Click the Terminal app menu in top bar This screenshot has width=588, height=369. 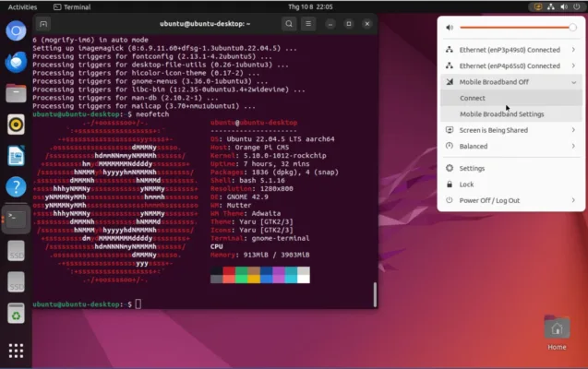(72, 6)
